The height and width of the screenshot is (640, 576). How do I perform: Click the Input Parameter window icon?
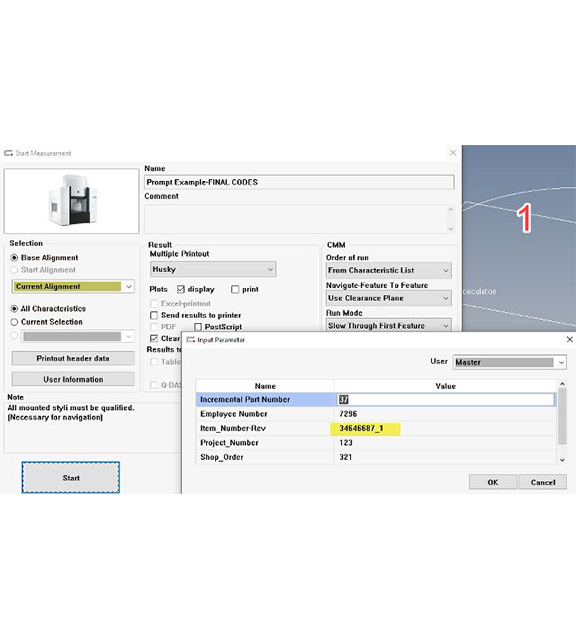[191, 340]
